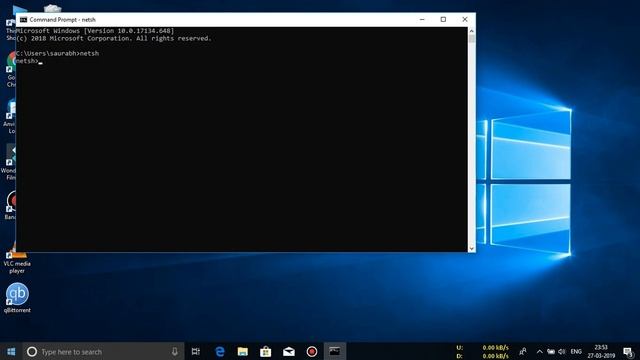Click the 'Microsoft Windows [Version 10.0.17134.648]' line

pyautogui.click(x=95, y=31)
